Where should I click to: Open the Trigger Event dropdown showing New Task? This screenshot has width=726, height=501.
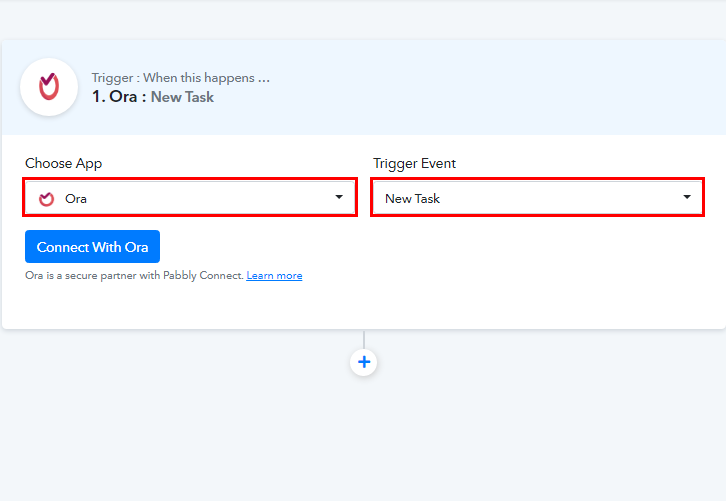(537, 198)
